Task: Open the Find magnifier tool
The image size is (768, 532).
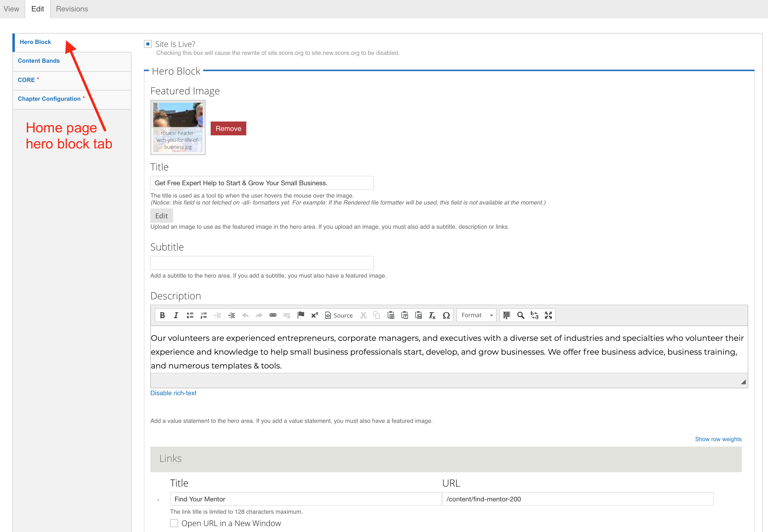Action: point(520,315)
